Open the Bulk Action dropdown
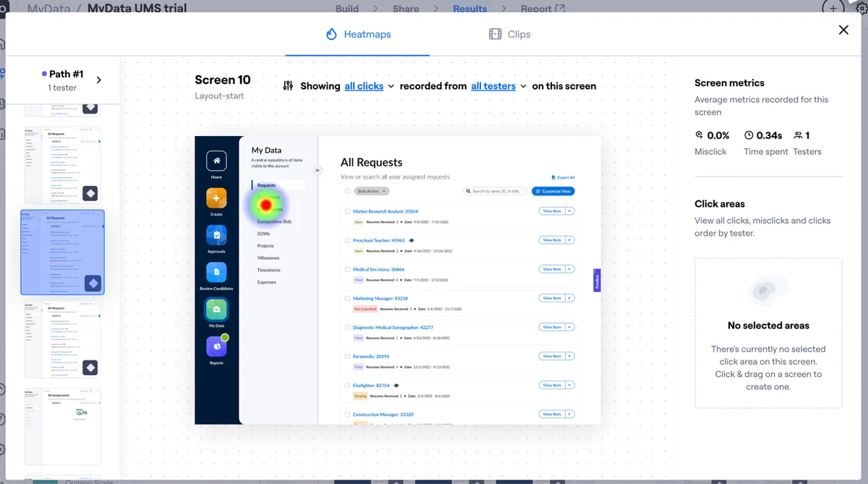Screen dimensions: 868x484 [x=372, y=191]
